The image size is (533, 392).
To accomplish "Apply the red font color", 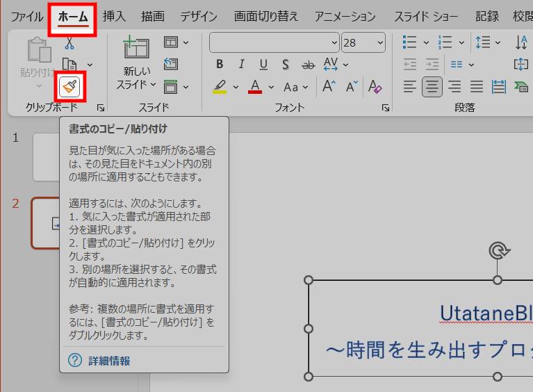I will 255,87.
